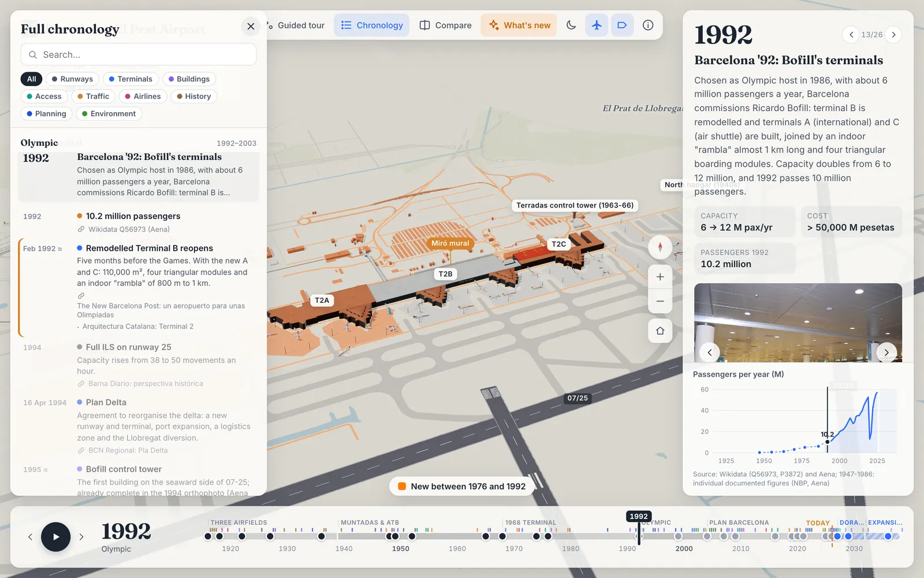
Task: Show previous photo in image carousel
Action: 710,352
